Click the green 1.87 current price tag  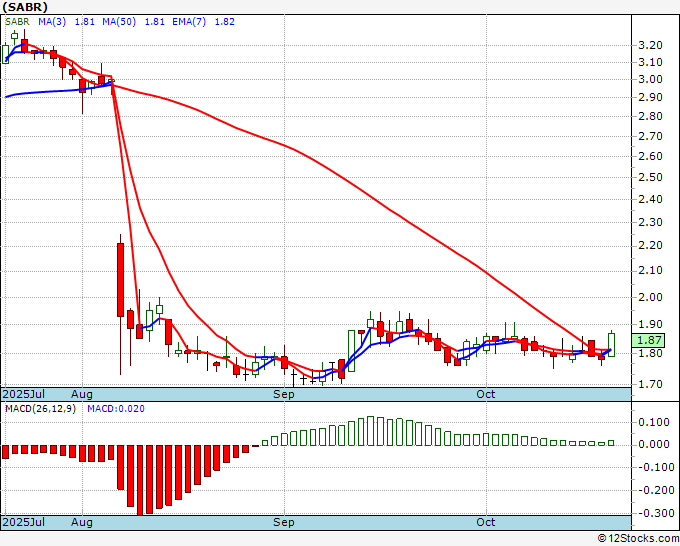coord(649,340)
